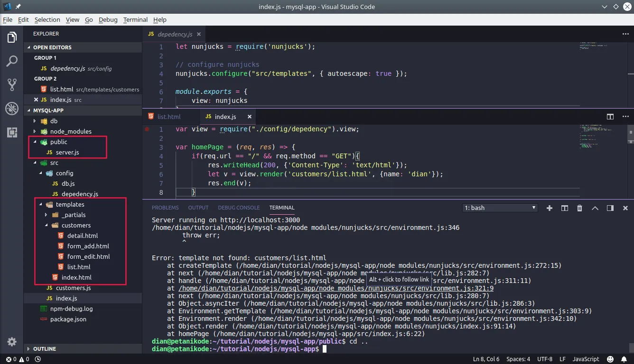This screenshot has width=634, height=364.
Task: Click 'Ln 8, Col 6' to go to line
Action: [486, 359]
